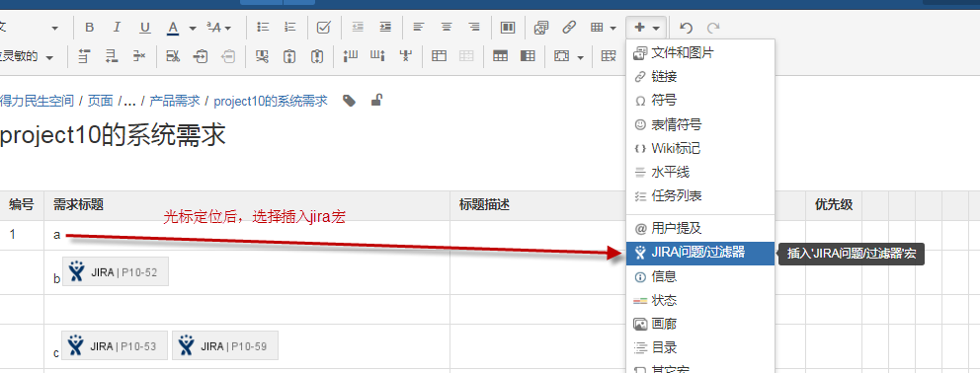Open the more formatting dropdown
Screen dimensions: 980x373
[x=218, y=28]
